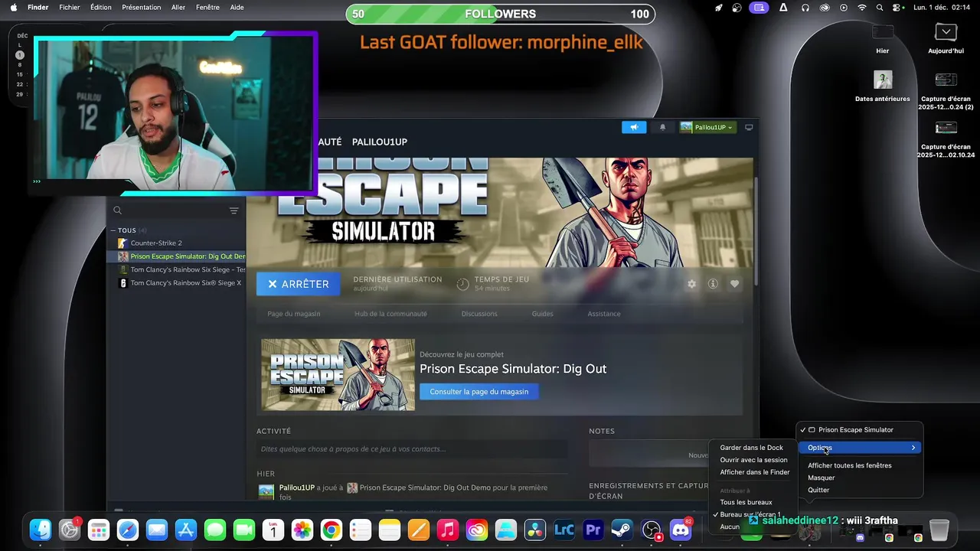Open Spotlight search in menu bar

coord(880,8)
